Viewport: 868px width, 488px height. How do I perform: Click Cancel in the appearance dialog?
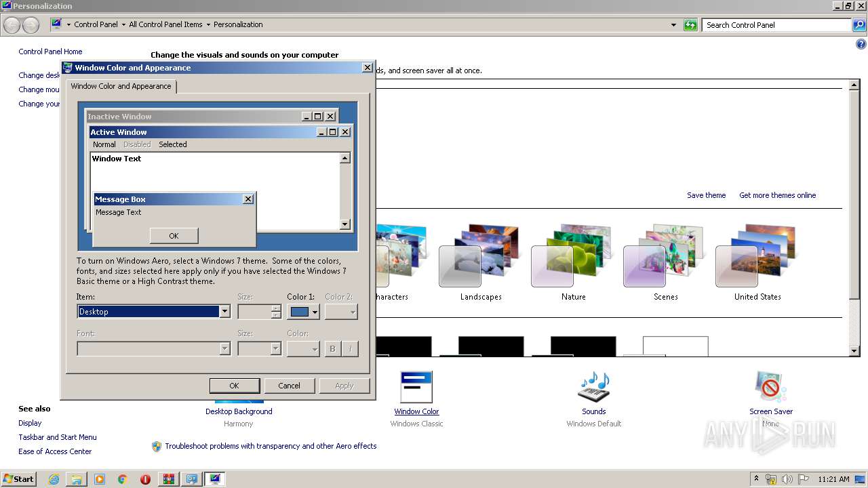pos(289,386)
